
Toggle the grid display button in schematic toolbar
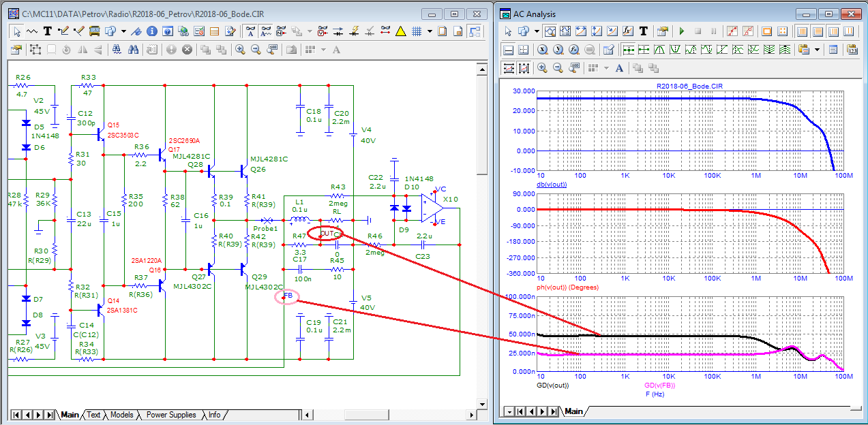(417, 31)
